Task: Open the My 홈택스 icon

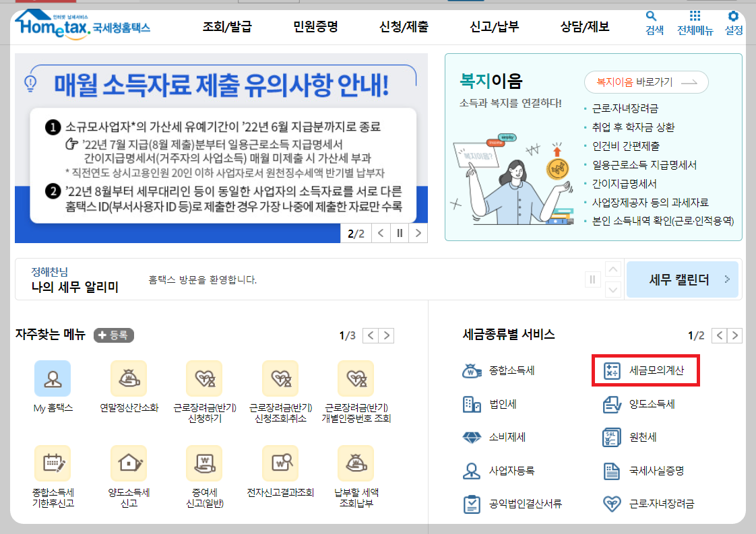Action: [x=53, y=380]
